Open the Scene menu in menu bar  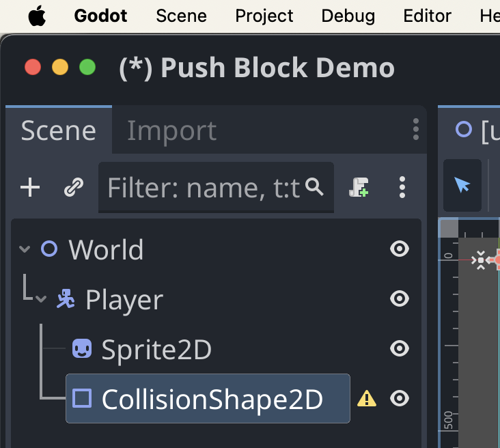point(181,16)
